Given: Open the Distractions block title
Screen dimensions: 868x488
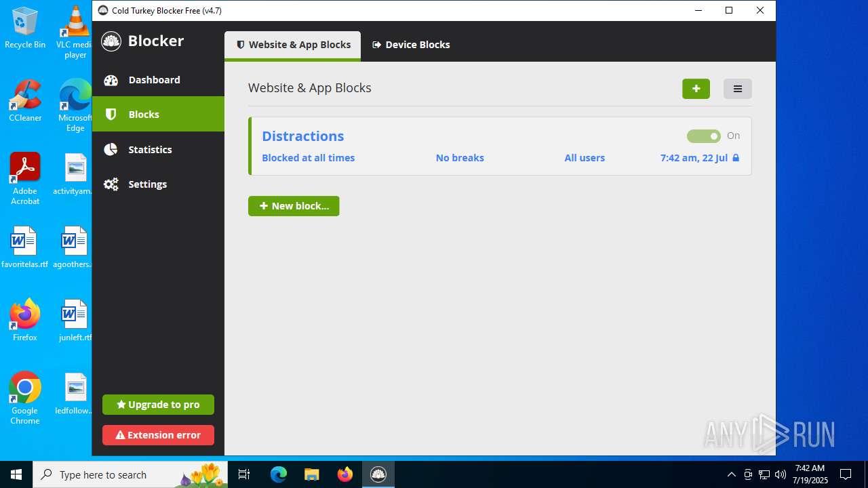Looking at the screenshot, I should coord(302,136).
